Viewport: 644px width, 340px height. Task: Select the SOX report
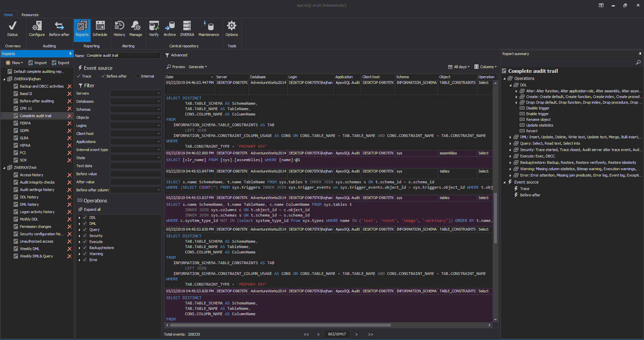[x=23, y=160]
